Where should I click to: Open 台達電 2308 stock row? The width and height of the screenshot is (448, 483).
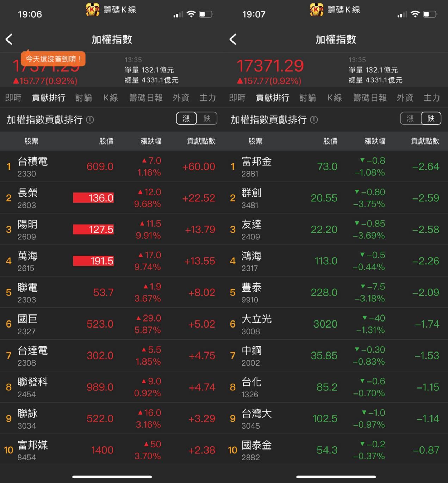point(112,355)
